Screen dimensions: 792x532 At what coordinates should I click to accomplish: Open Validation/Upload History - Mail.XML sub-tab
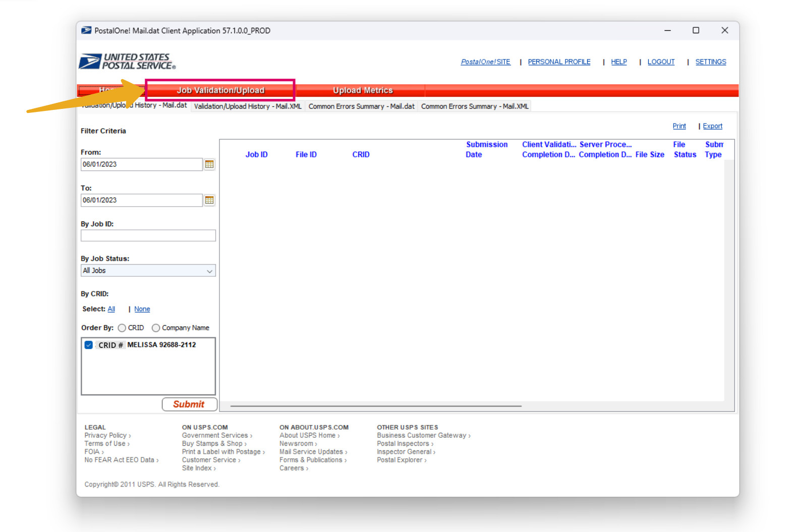point(248,106)
